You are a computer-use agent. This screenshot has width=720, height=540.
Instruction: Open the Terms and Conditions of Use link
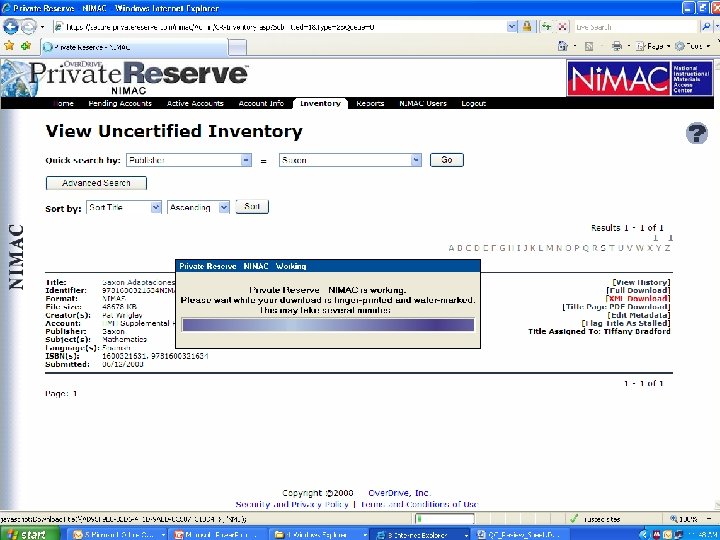coord(419,504)
